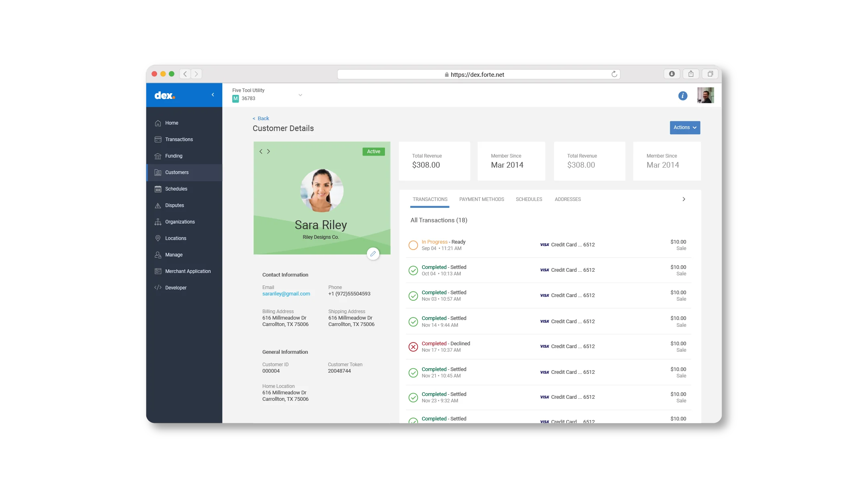Open the Actions dropdown menu
The image size is (868, 488).
pyautogui.click(x=684, y=127)
